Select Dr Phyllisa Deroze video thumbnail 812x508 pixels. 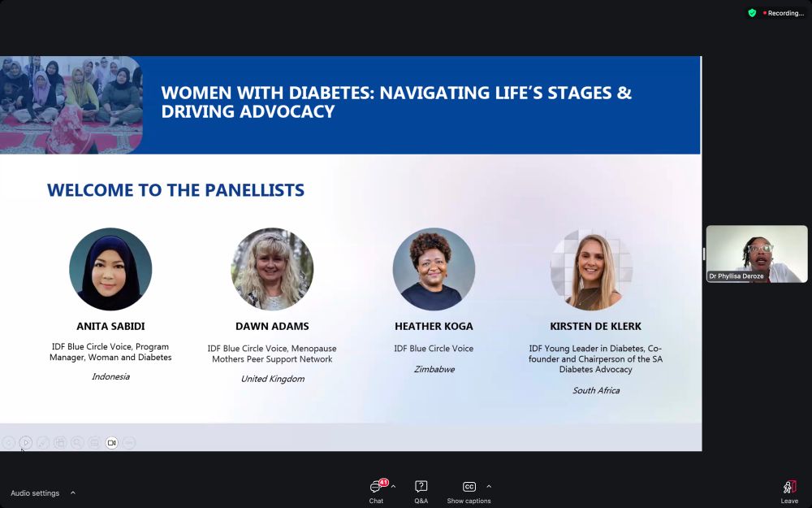(757, 254)
